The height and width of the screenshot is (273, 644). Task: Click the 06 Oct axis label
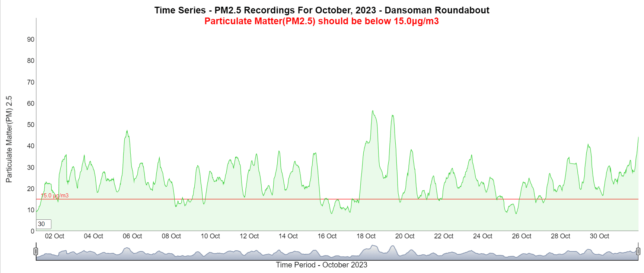coord(133,236)
